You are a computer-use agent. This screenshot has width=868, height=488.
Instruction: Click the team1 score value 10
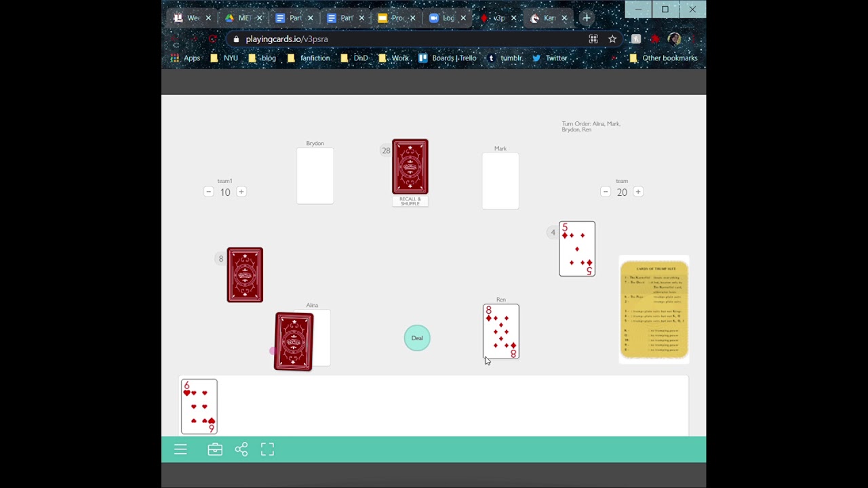pos(225,192)
